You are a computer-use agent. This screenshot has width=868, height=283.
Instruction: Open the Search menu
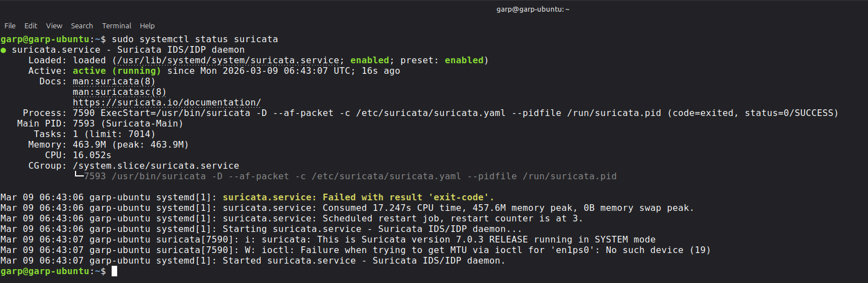coord(82,26)
